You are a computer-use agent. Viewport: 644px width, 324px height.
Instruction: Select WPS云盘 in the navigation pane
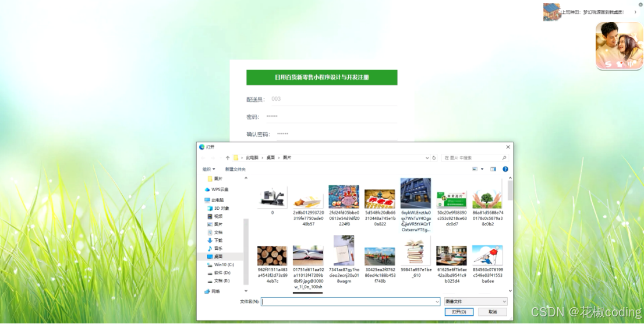pos(217,189)
